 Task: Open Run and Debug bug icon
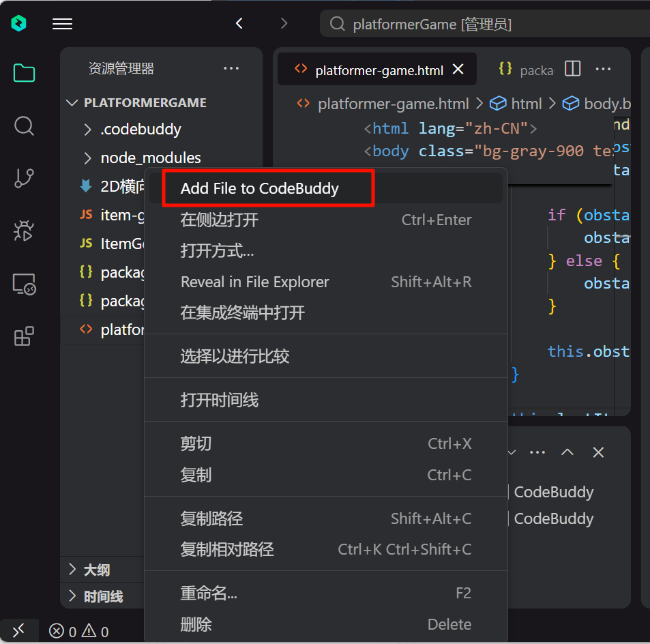coord(24,231)
